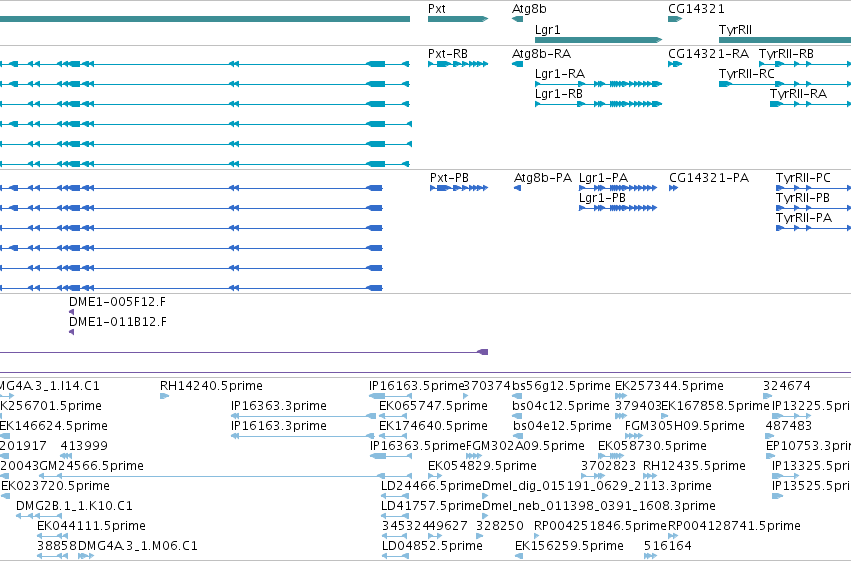Screen dimensions: 851x561
Task: Select the TyrRII-PA protein label
Action: tap(804, 218)
